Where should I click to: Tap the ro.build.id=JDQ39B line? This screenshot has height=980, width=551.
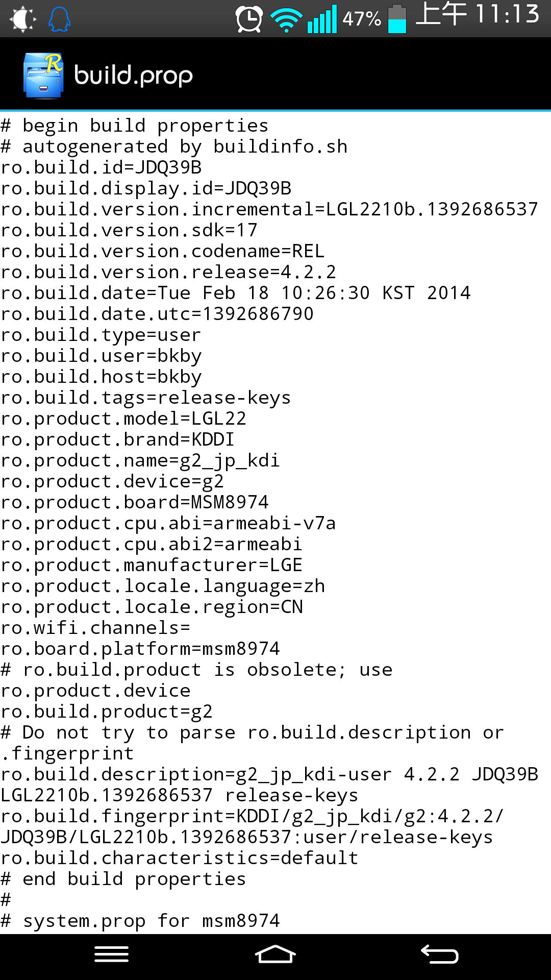tap(101, 167)
